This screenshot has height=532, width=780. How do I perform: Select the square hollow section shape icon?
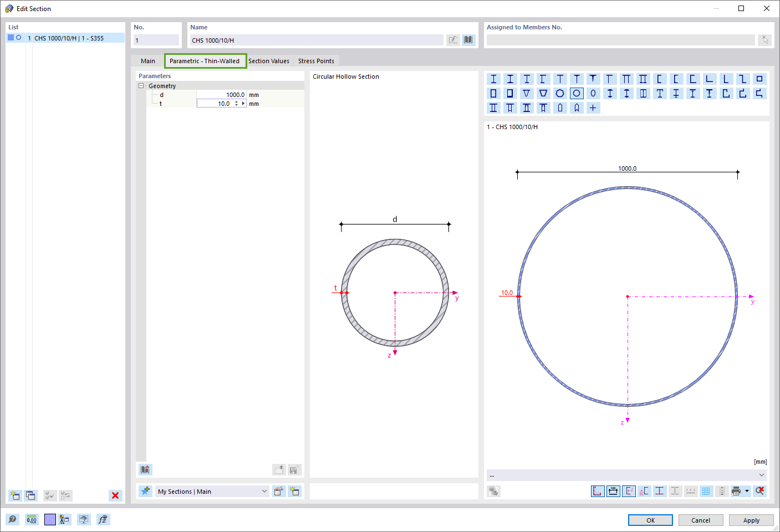[493, 93]
